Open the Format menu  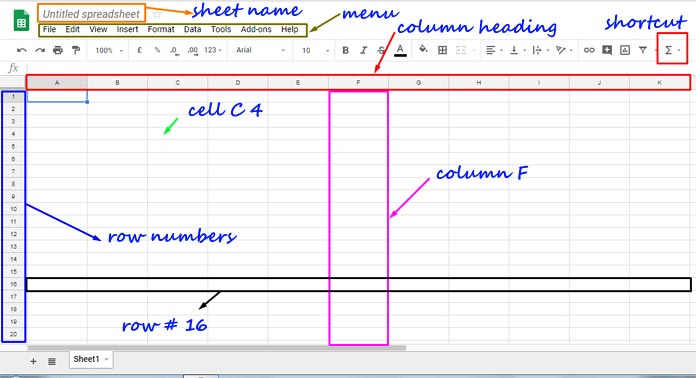pos(161,29)
